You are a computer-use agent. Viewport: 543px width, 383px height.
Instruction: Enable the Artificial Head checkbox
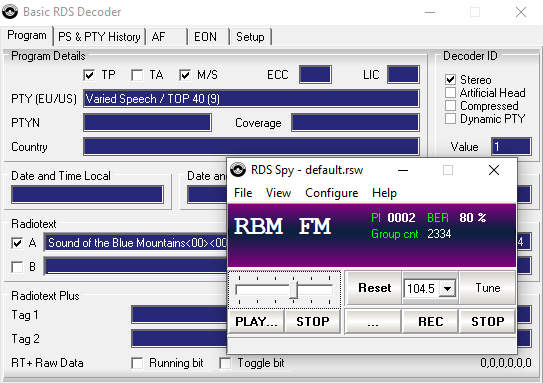tap(450, 92)
